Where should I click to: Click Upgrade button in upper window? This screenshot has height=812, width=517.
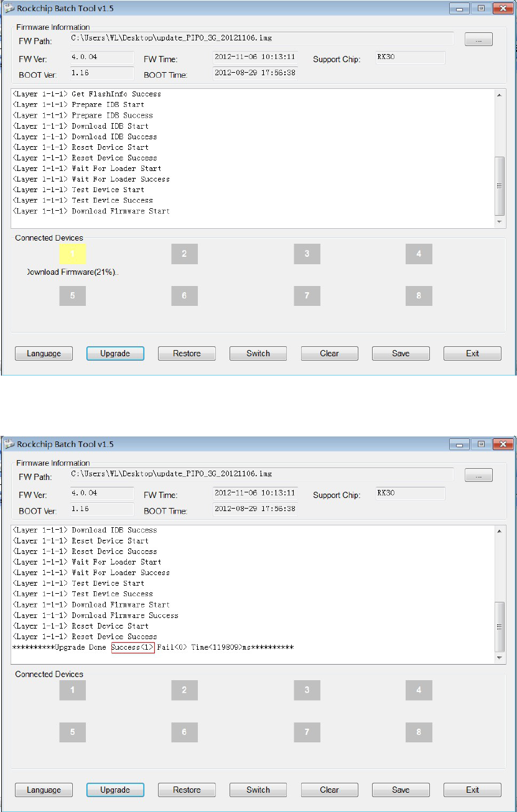pyautogui.click(x=115, y=353)
